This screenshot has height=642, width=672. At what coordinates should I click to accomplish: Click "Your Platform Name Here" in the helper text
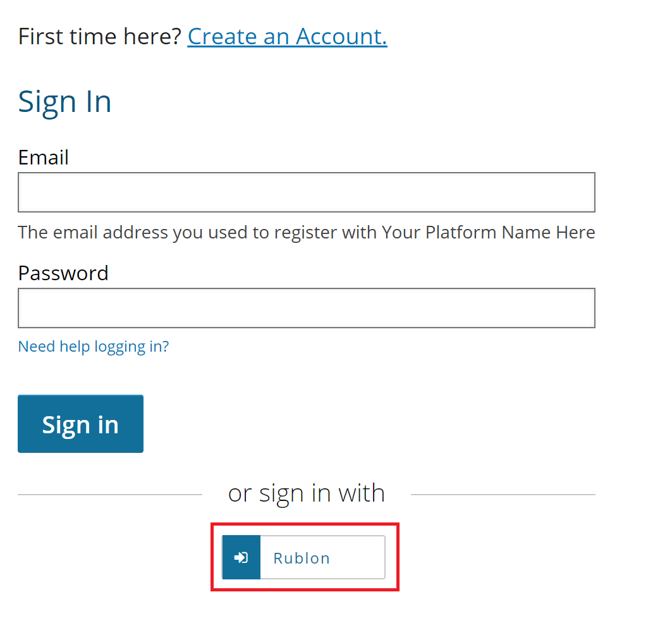click(488, 233)
